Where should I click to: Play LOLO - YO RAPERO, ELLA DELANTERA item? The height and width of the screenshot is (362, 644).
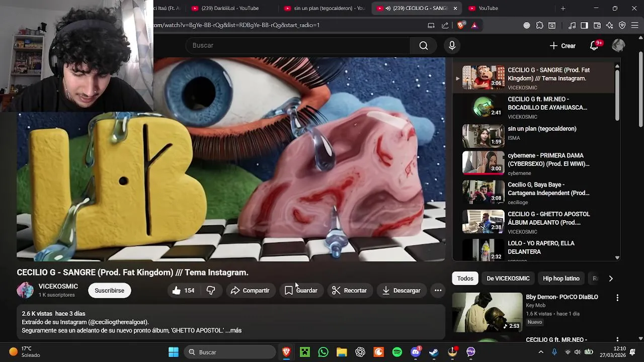click(x=533, y=250)
